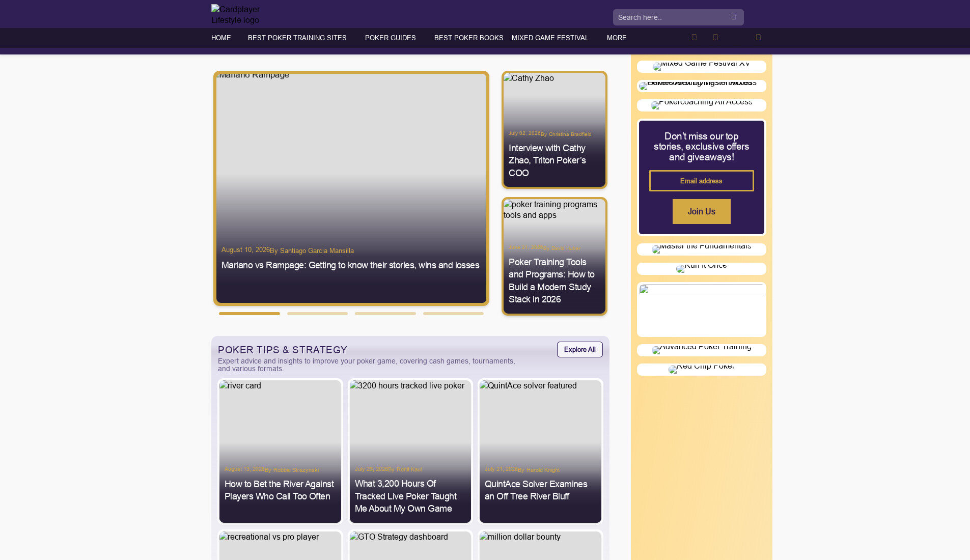Expand the MORE menu
The image size is (970, 560).
[617, 38]
